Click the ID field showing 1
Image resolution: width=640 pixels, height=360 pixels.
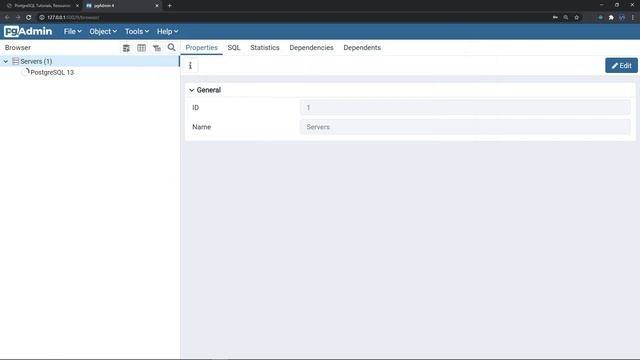[465, 108]
